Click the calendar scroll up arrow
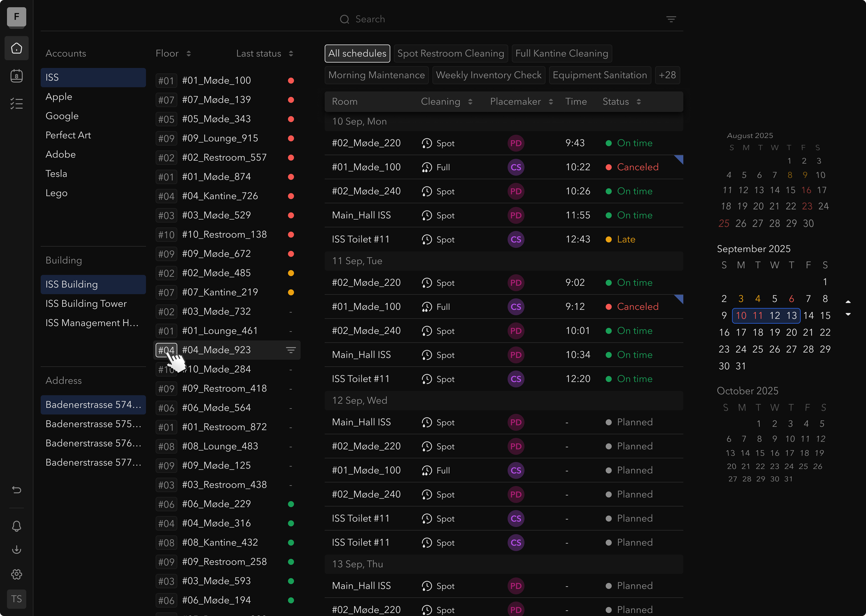Viewport: 866px width, 616px height. tap(848, 302)
